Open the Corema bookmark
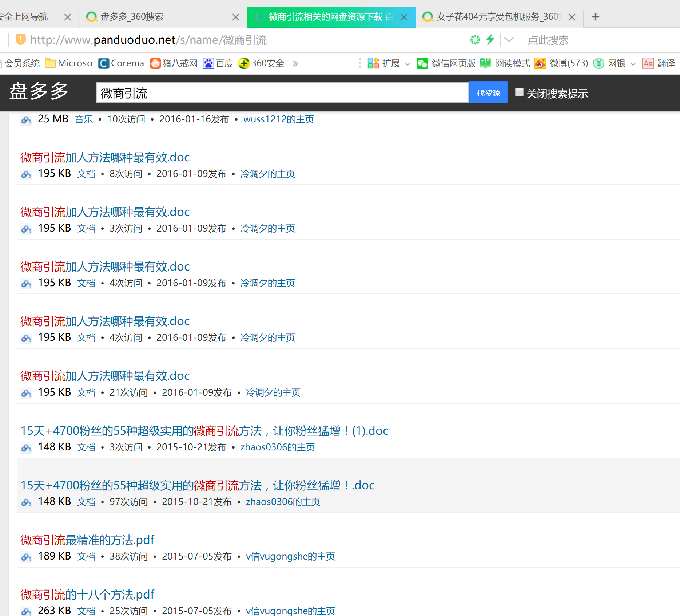Image resolution: width=680 pixels, height=616 pixels. 121,63
